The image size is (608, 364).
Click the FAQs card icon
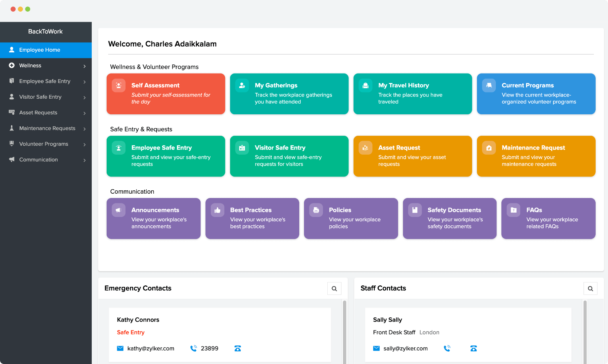pyautogui.click(x=513, y=210)
